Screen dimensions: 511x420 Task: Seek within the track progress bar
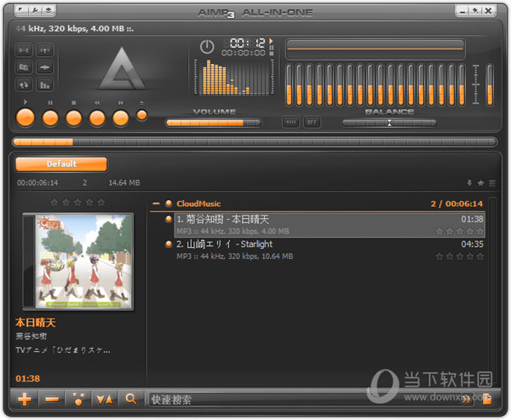[255, 142]
